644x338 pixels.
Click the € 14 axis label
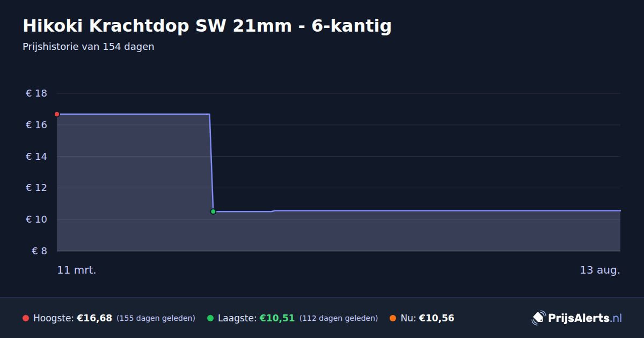(36, 157)
